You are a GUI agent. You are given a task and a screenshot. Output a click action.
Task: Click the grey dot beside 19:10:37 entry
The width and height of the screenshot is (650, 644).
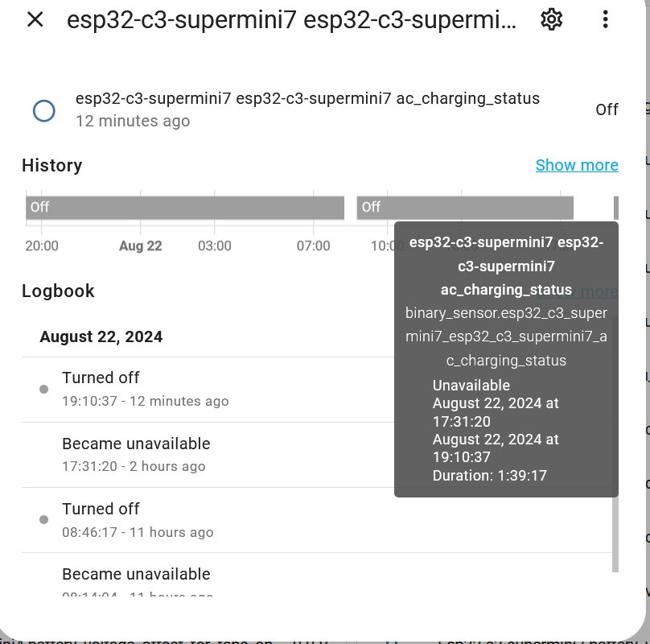click(44, 390)
